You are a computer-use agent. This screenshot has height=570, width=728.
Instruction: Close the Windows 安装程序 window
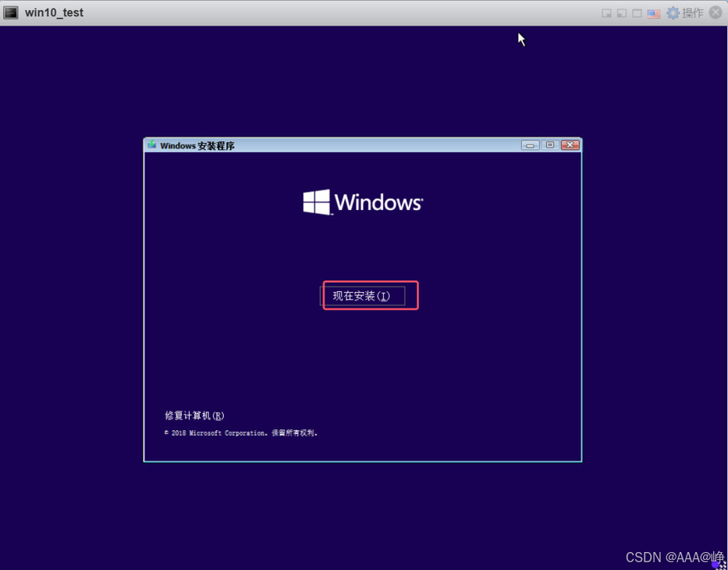(570, 145)
